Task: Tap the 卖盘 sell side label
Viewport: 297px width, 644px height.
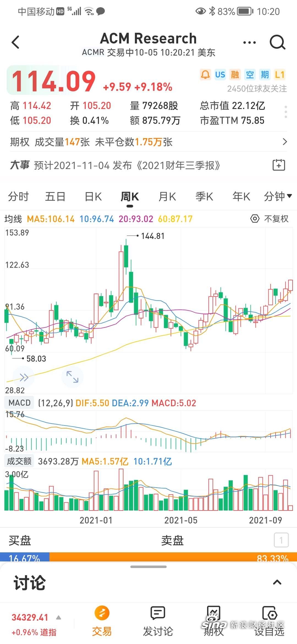Action: click(172, 540)
